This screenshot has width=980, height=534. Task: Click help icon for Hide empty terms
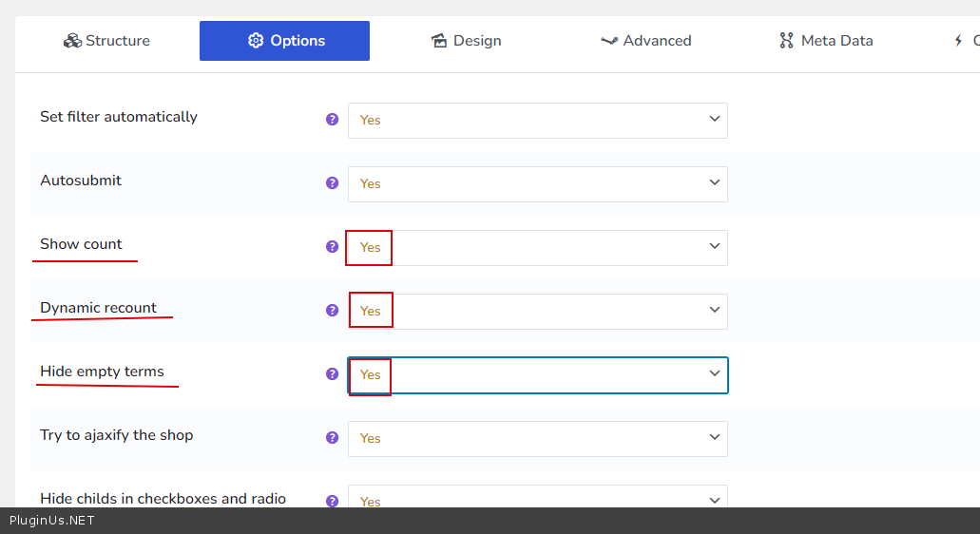332,374
